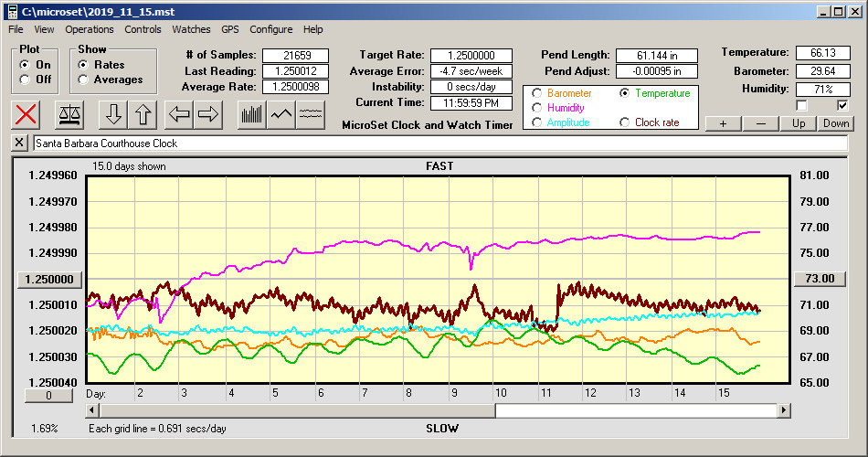Select the Clock rate trace option

[x=624, y=122]
